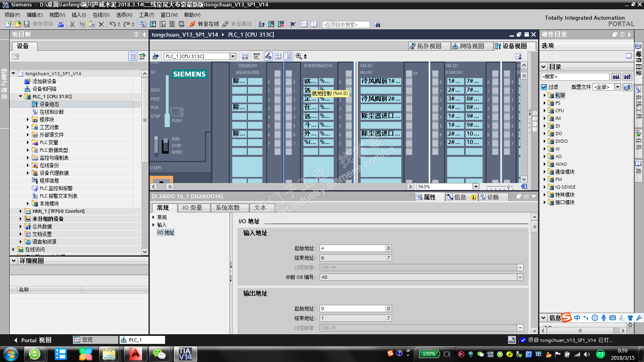The width and height of the screenshot is (644, 362).
Task: Open the PLC_1 [CPU 313C] device dropdown
Action: click(x=233, y=56)
